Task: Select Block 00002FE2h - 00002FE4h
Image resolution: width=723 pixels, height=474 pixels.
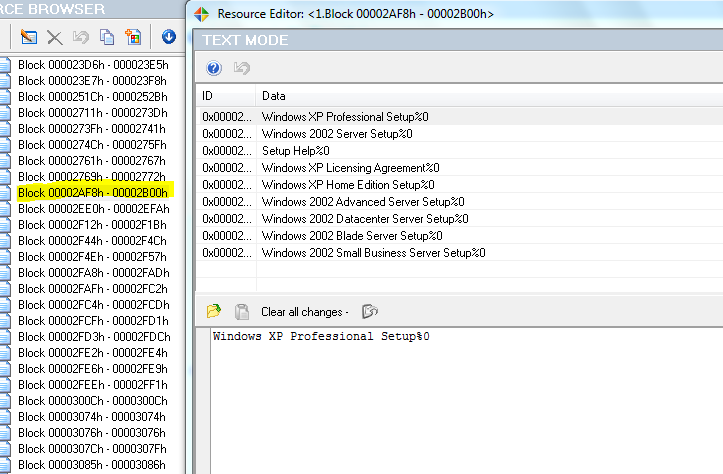Action: (x=93, y=353)
